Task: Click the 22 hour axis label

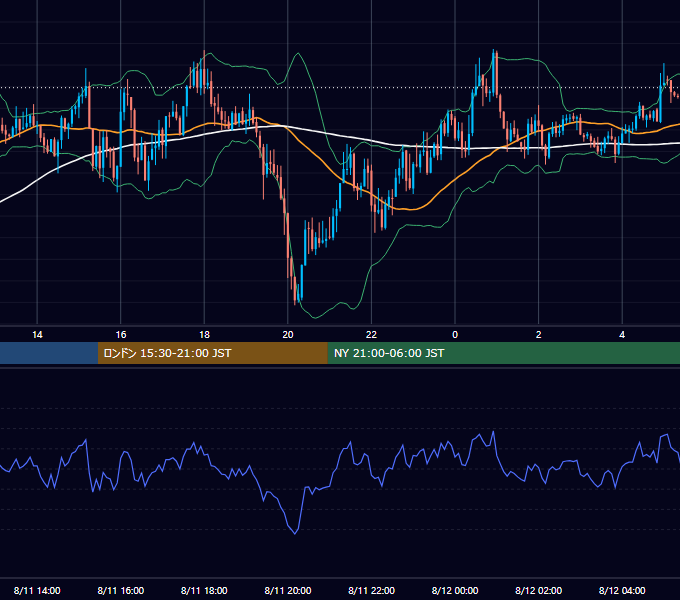Action: click(371, 335)
